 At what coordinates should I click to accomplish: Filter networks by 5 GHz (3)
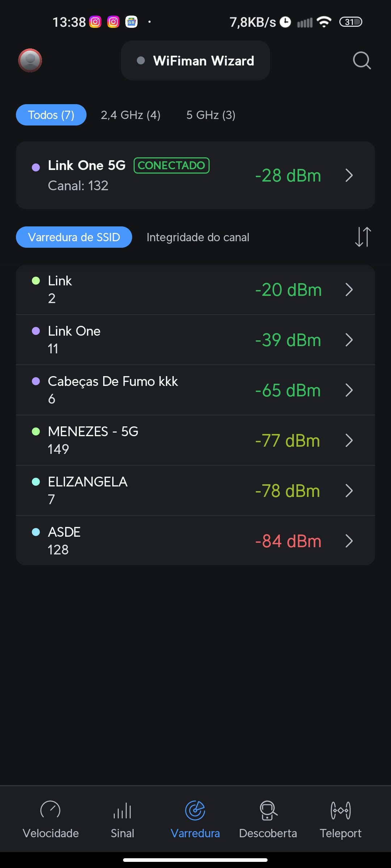pyautogui.click(x=211, y=115)
